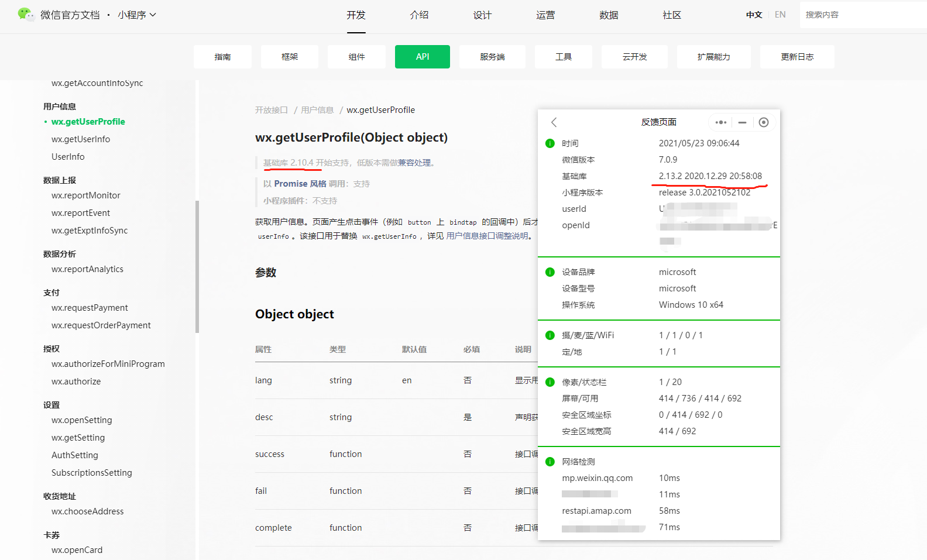The image size is (927, 560).
Task: Open wx.authorizeForMiniProgram in the sidebar
Action: coord(108,364)
